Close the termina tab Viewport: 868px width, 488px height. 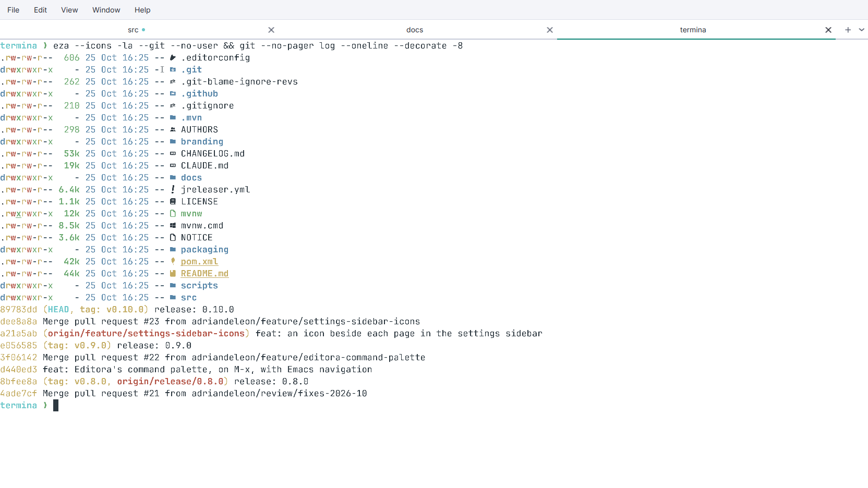828,30
